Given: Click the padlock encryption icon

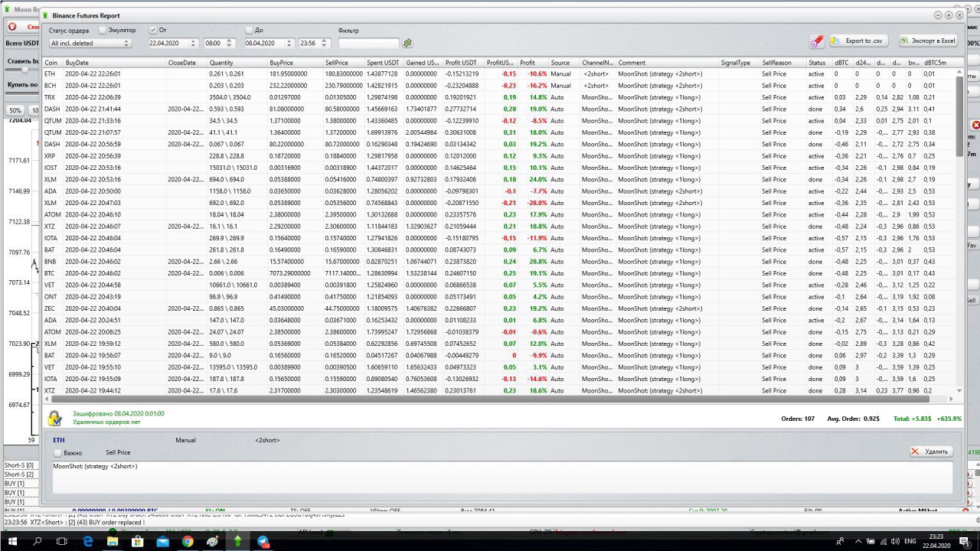Looking at the screenshot, I should point(55,418).
